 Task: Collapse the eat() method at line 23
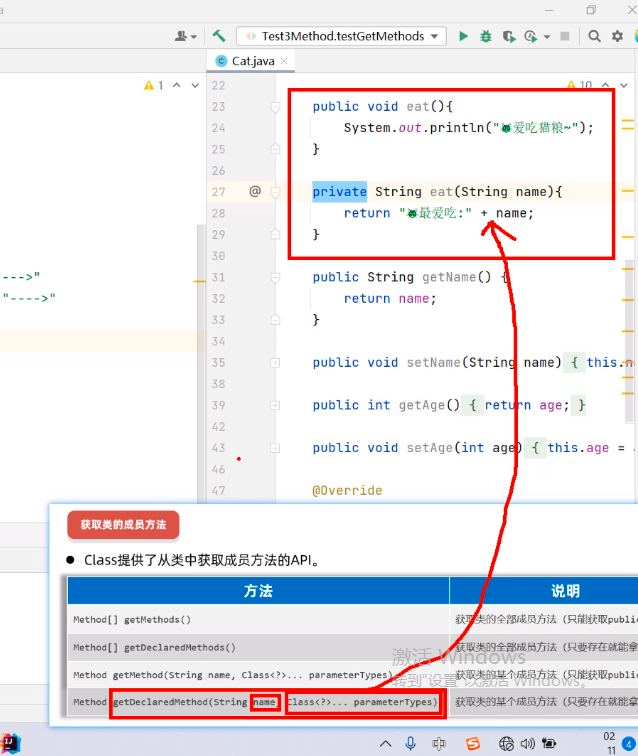[x=275, y=107]
